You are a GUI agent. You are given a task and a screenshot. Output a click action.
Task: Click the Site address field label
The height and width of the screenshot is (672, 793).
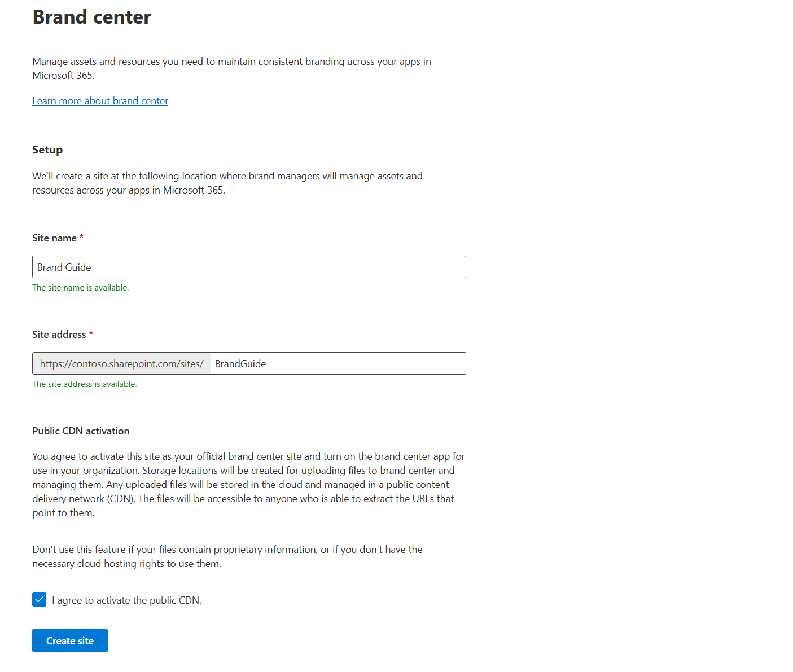point(59,335)
